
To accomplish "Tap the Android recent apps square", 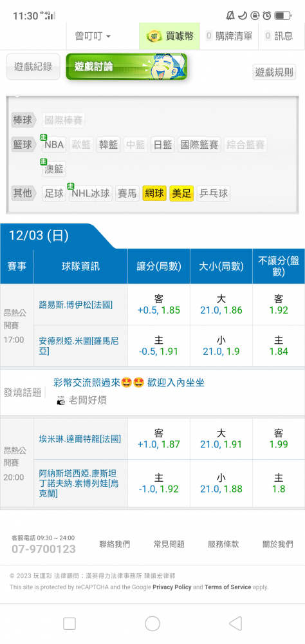I will pyautogui.click(x=69, y=623).
